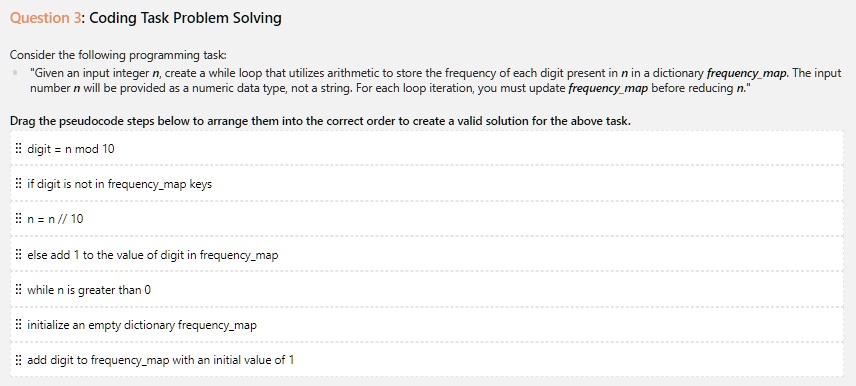Click the 'Drag the pseudocode steps below' instruction
Image resolution: width=856 pixels, height=386 pixels.
(x=320, y=121)
